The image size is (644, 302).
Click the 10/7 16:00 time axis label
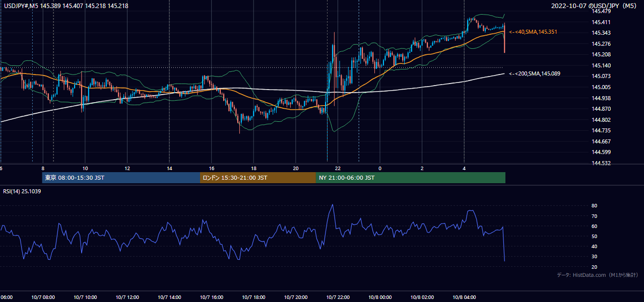pos(211,297)
